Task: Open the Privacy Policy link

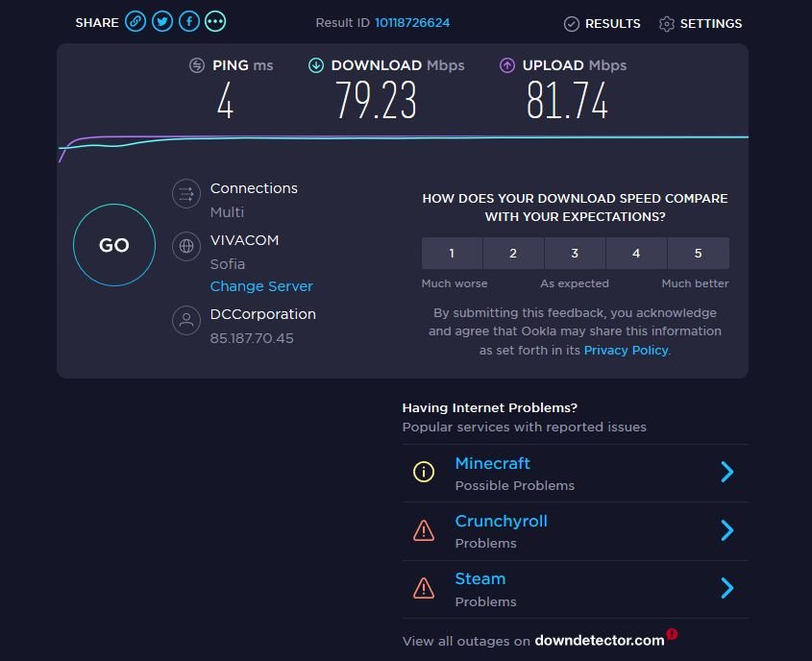Action: tap(627, 351)
